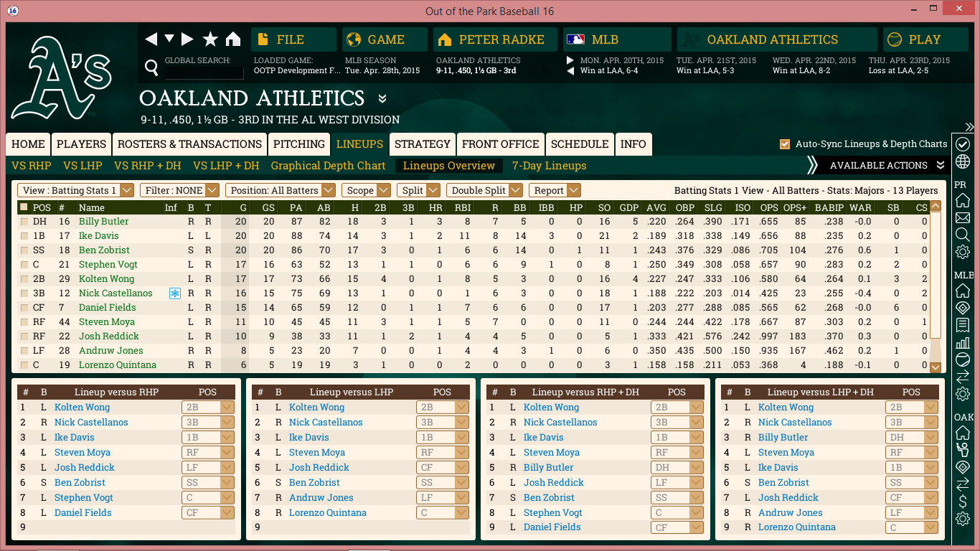The width and height of the screenshot is (980, 551).
Task: Click the MLB baseball icon in sidebar
Action: click(x=963, y=359)
